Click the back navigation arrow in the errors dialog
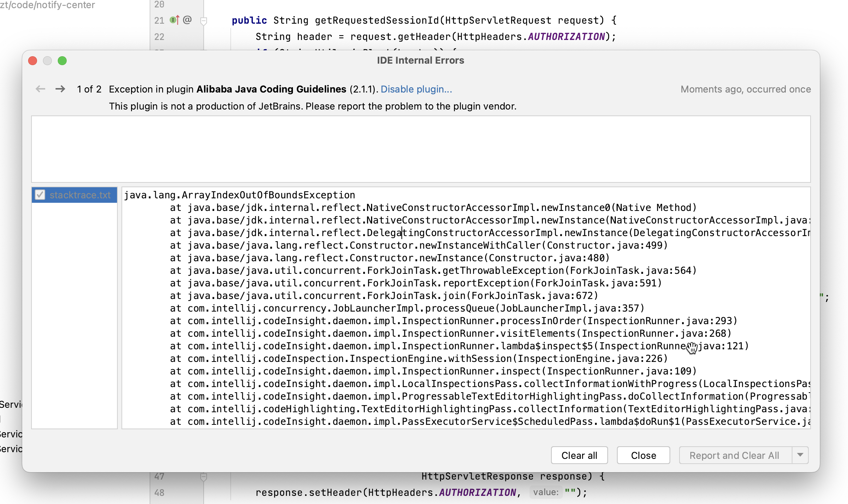The height and width of the screenshot is (504, 848). pyautogui.click(x=40, y=89)
